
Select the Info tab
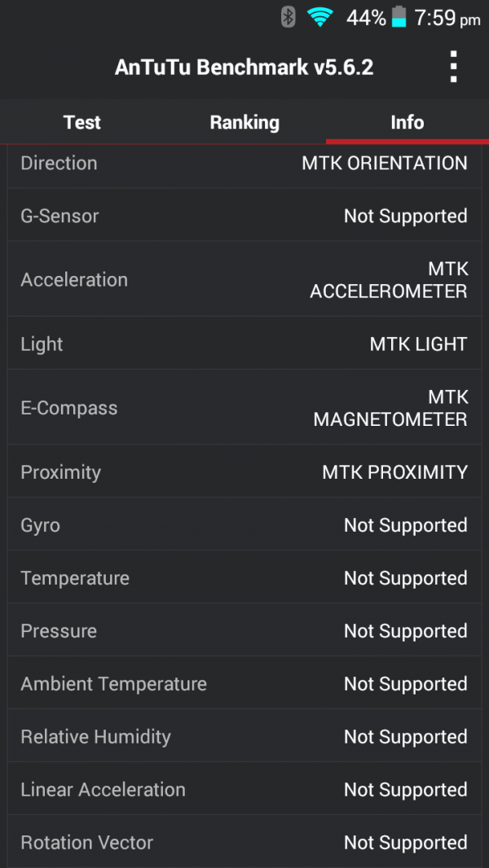(x=407, y=122)
